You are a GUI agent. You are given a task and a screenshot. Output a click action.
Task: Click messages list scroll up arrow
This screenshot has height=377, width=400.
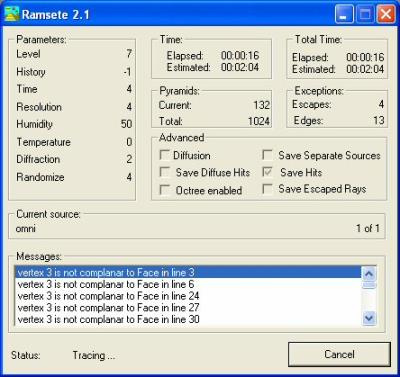coord(369,274)
